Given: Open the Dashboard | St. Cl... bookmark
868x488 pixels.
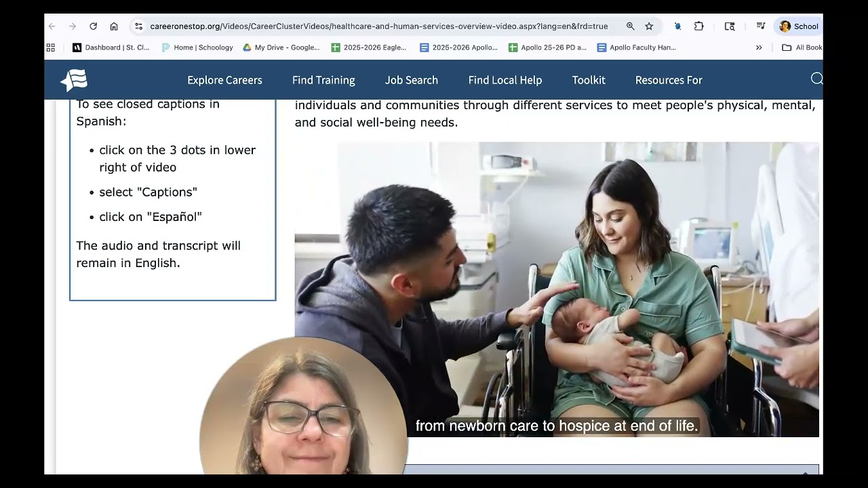Looking at the screenshot, I should 111,47.
